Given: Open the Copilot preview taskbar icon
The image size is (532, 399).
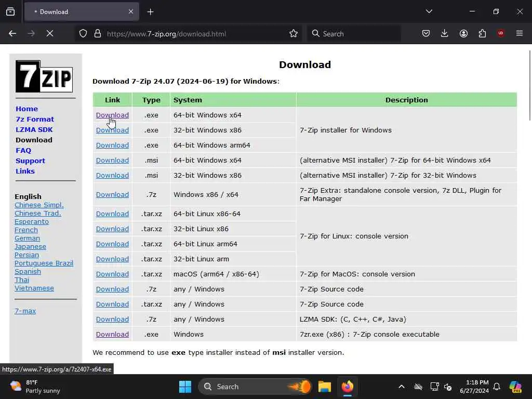Looking at the screenshot, I should pos(515,387).
